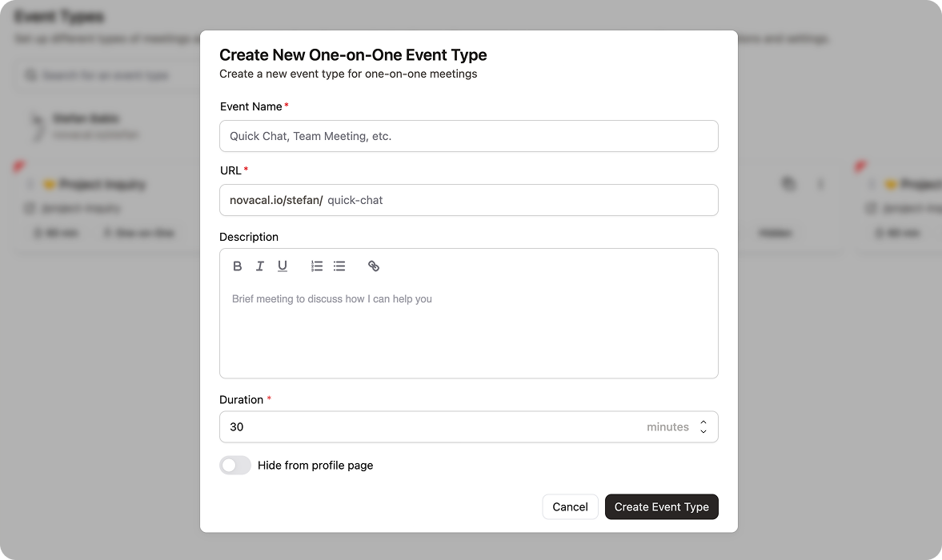Click the bulleted list icon
The image size is (942, 560).
(339, 266)
